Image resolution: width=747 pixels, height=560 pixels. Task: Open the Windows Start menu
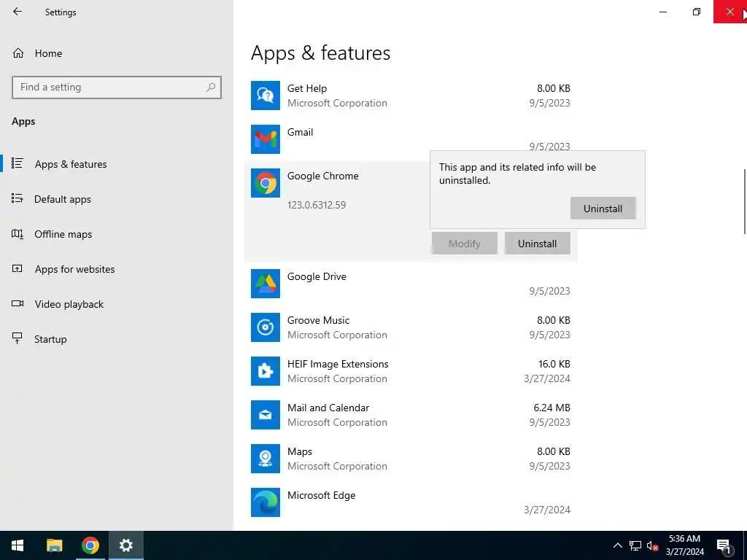[x=18, y=545]
